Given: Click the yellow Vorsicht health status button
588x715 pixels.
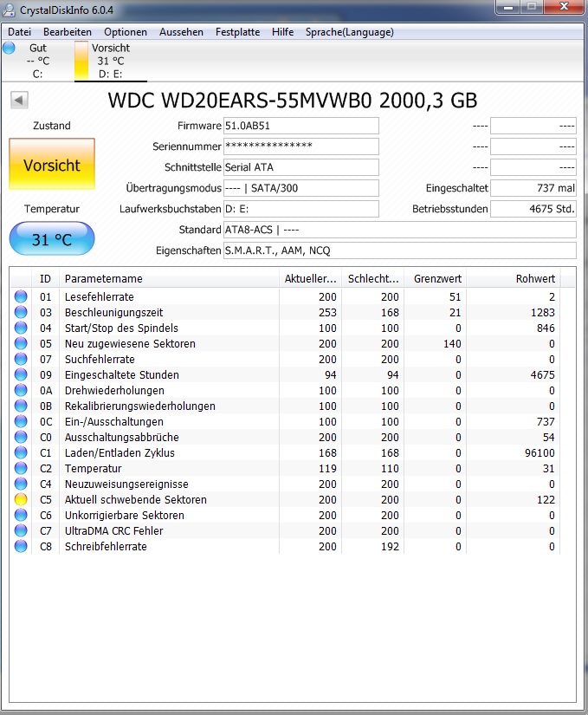Looking at the screenshot, I should click(x=52, y=165).
